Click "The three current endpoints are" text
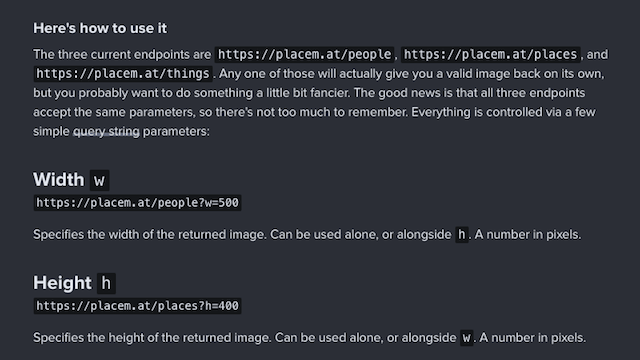Image resolution: width=640 pixels, height=360 pixels. pos(122,54)
